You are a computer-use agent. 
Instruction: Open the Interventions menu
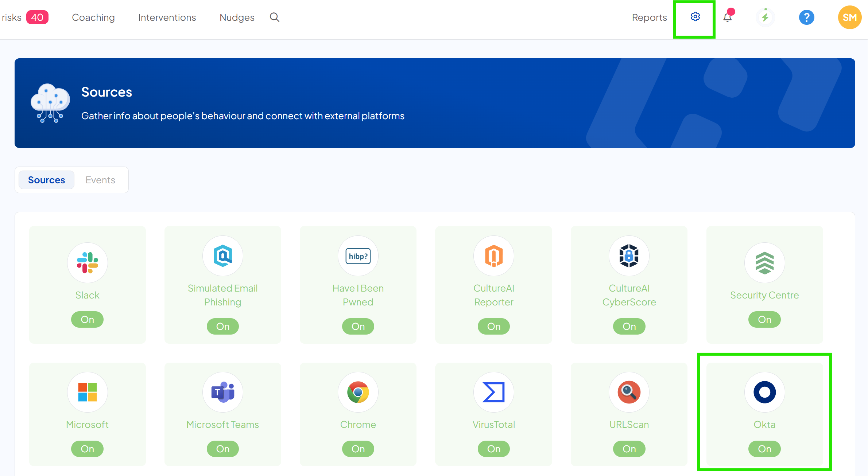(x=167, y=17)
